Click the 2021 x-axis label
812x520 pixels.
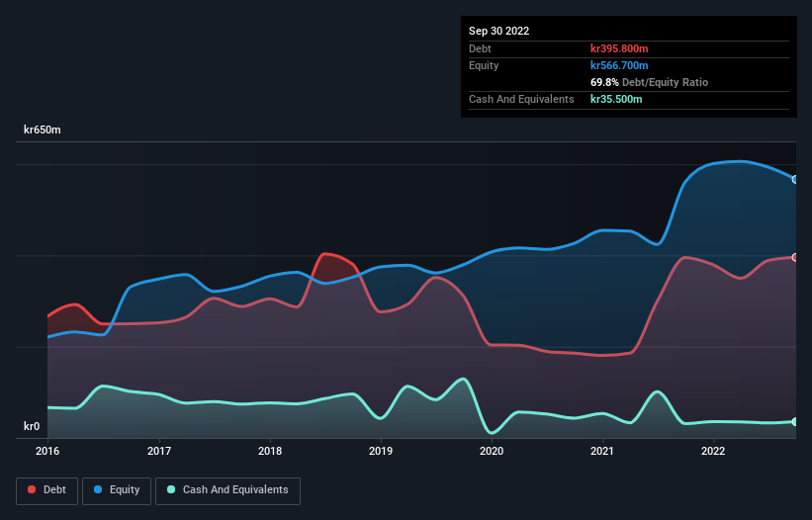pyautogui.click(x=602, y=451)
